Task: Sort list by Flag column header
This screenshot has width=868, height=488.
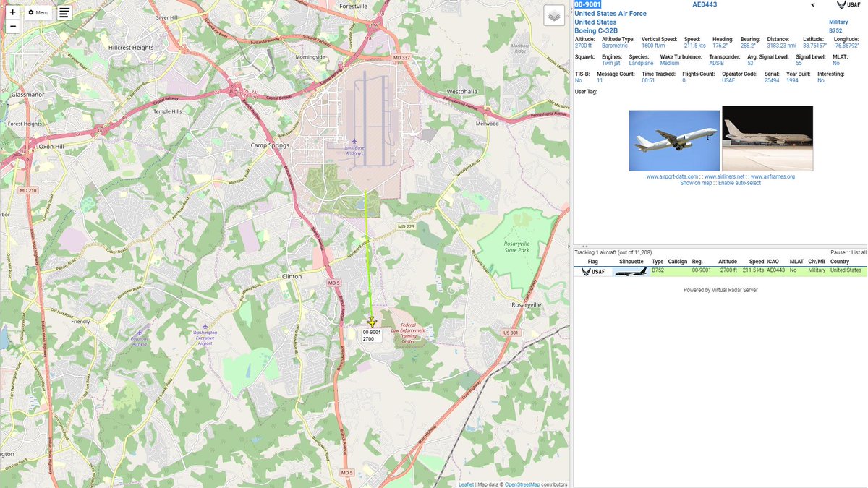Action: click(x=593, y=262)
